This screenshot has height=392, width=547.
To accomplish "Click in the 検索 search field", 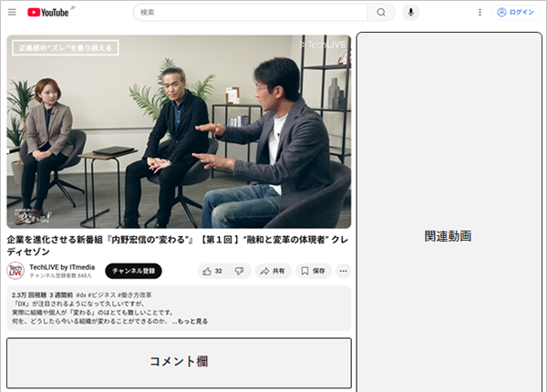I will click(x=251, y=12).
